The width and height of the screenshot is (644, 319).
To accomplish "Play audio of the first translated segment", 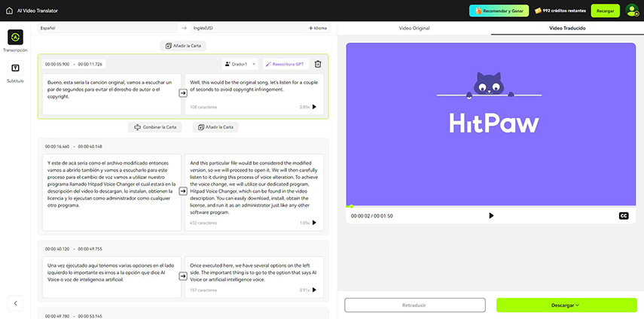I will click(x=315, y=107).
